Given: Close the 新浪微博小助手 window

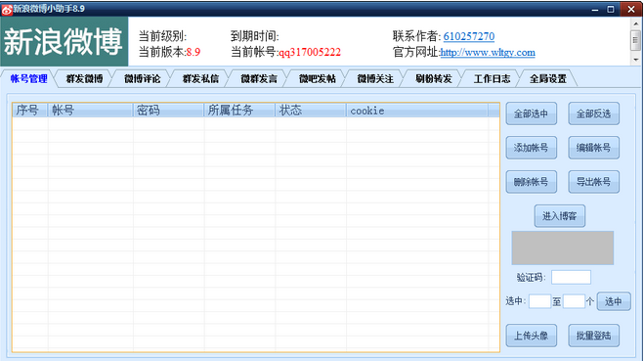Looking at the screenshot, I should click(x=631, y=9).
